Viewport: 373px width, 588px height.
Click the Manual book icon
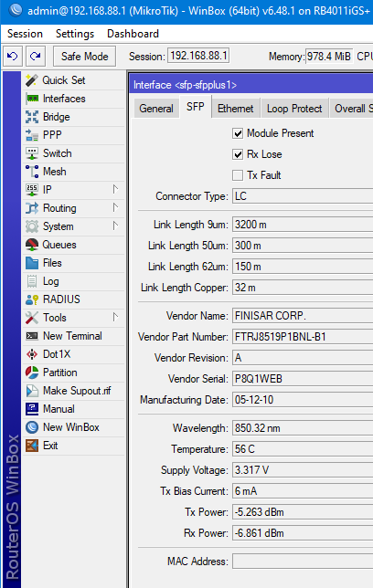click(32, 409)
